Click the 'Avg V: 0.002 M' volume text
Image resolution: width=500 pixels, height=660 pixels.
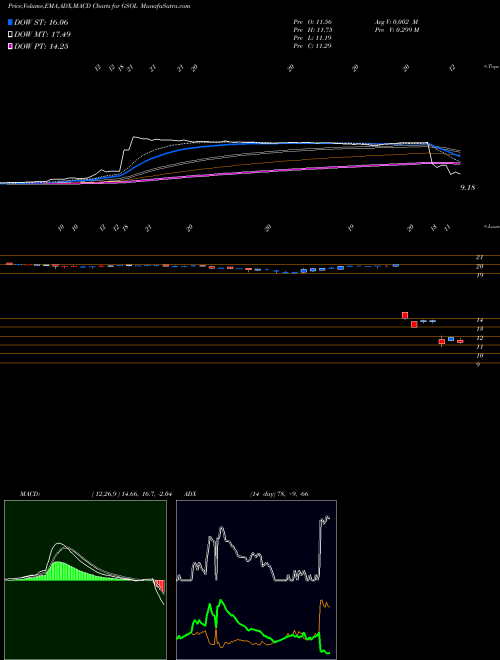coord(398,21)
